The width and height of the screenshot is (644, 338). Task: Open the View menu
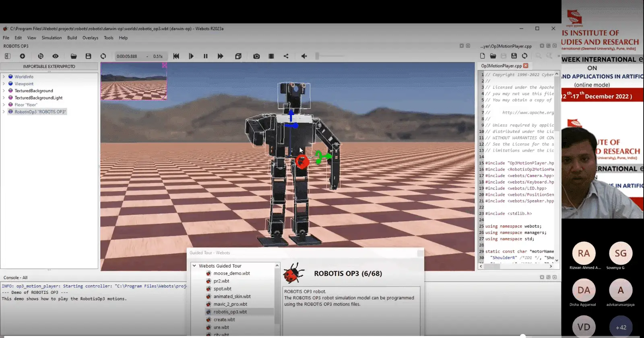31,38
